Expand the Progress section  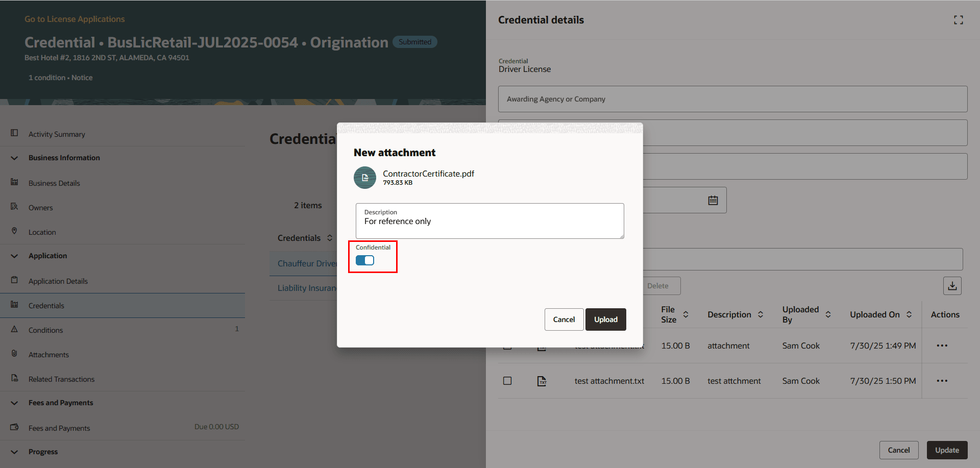tap(14, 451)
